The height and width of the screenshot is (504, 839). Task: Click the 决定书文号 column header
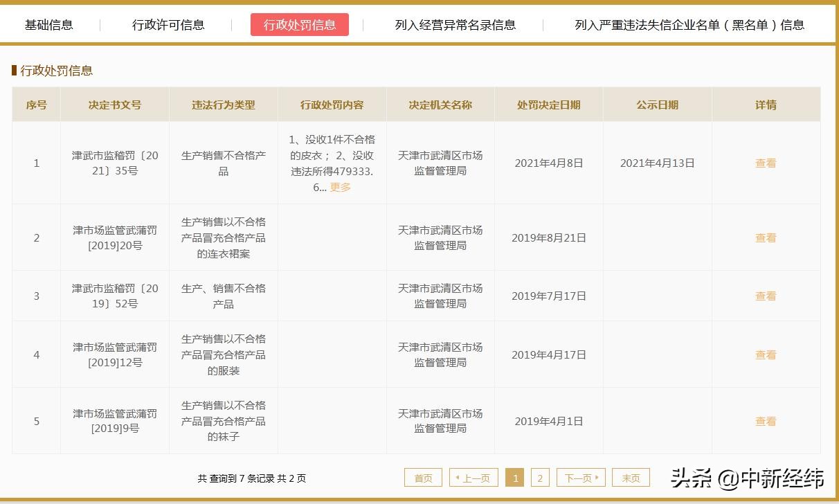click(114, 104)
